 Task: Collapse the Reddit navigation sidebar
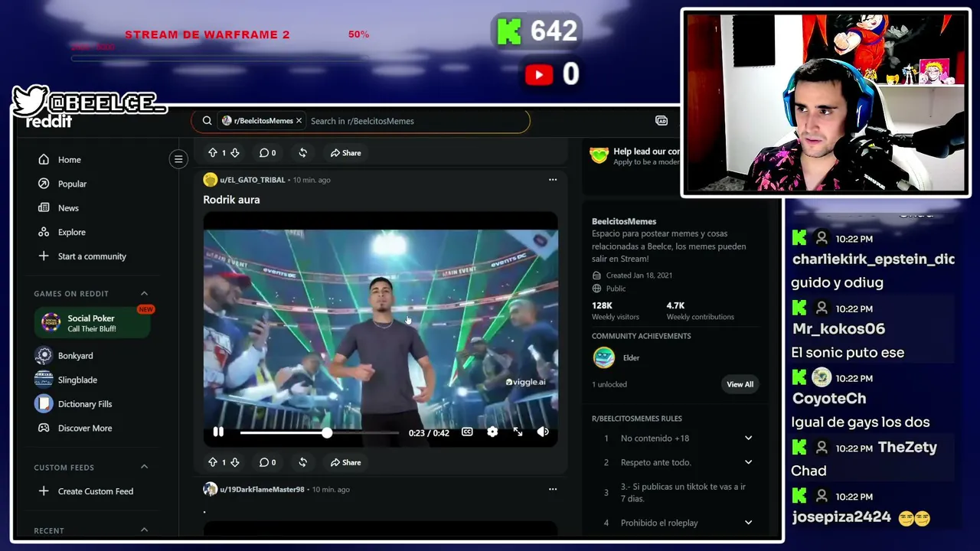click(178, 159)
